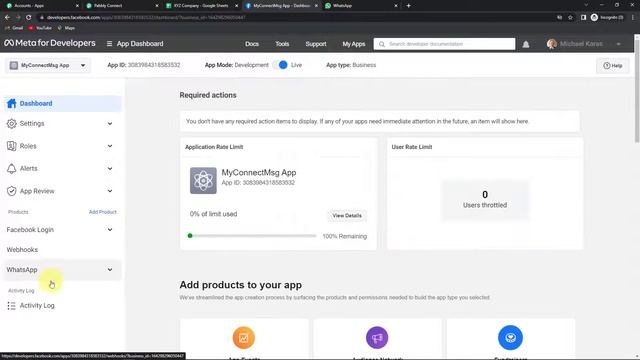The width and height of the screenshot is (640, 360).
Task: Open the Gmail bookmark
Action: 14,28
